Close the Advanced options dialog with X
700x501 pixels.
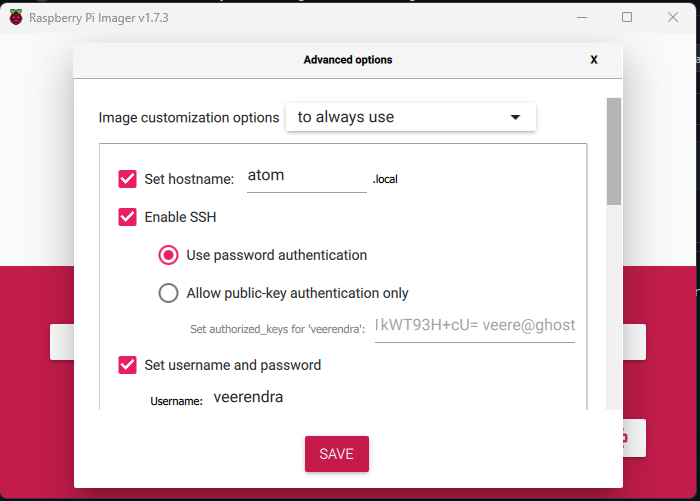(594, 60)
